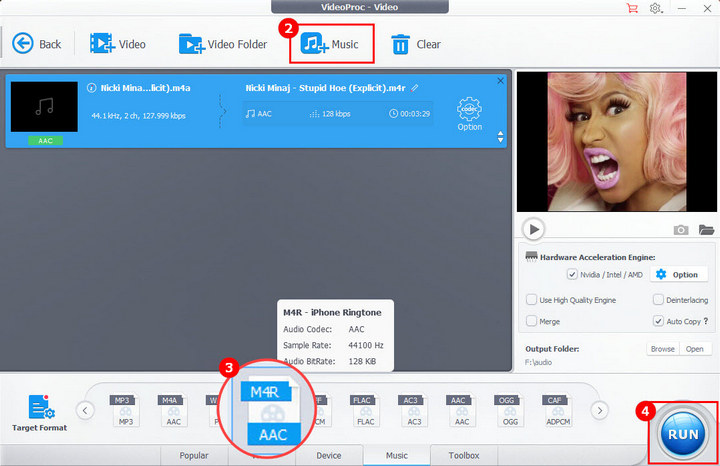Select the FLAC format icon
This screenshot has height=466, width=720.
366,410
